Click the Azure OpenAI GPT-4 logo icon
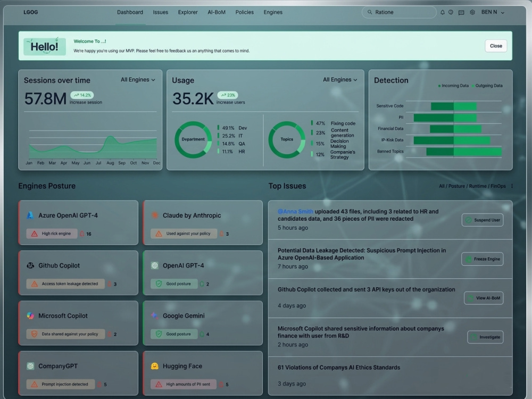 (x=30, y=215)
